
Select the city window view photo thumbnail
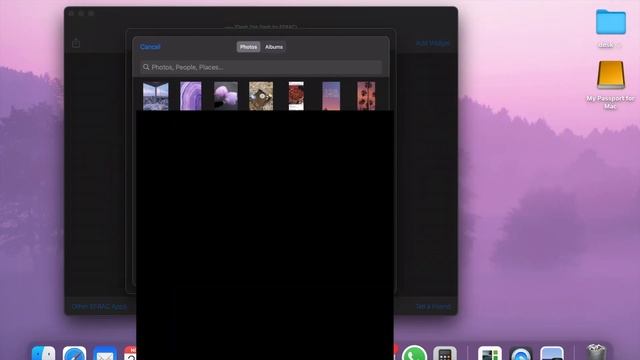156,96
